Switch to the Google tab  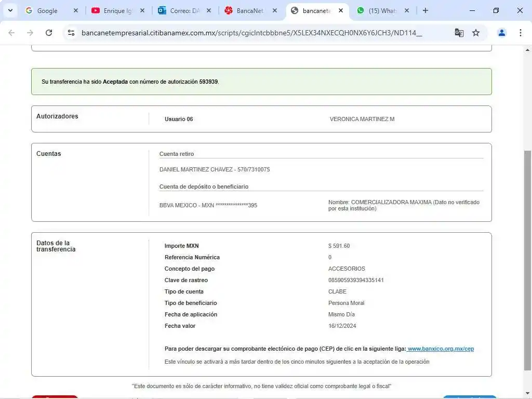47,10
